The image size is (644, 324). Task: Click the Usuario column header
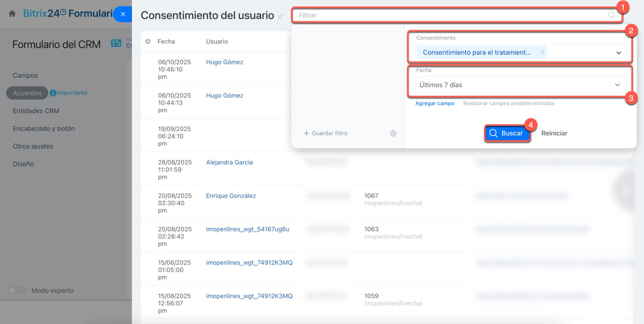tap(217, 41)
